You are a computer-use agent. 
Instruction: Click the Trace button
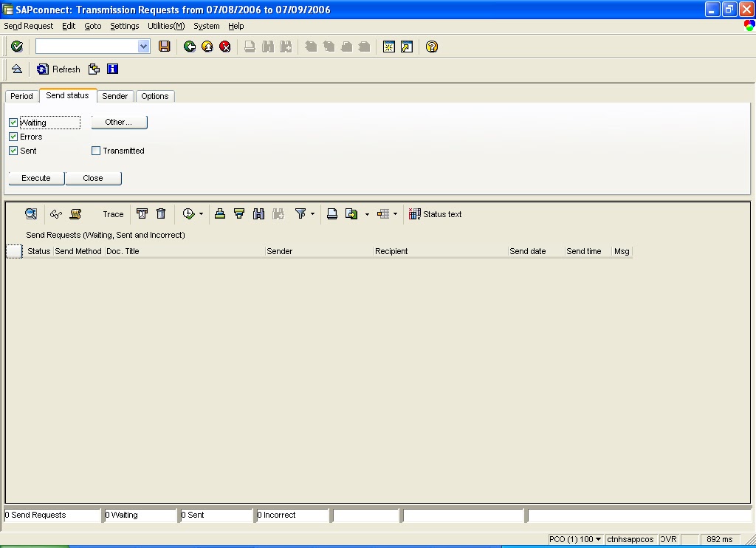point(113,214)
